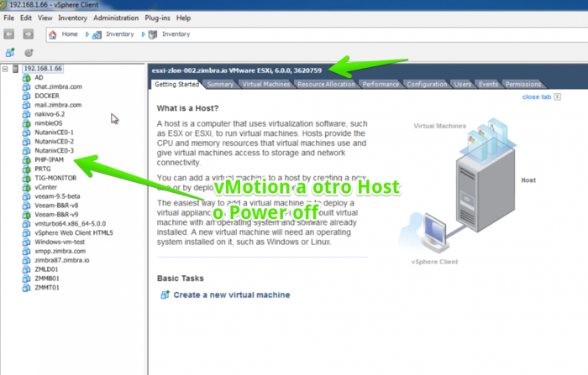588x375 pixels.
Task: Click the VM icon next to ZMMT01
Action: pos(26,288)
